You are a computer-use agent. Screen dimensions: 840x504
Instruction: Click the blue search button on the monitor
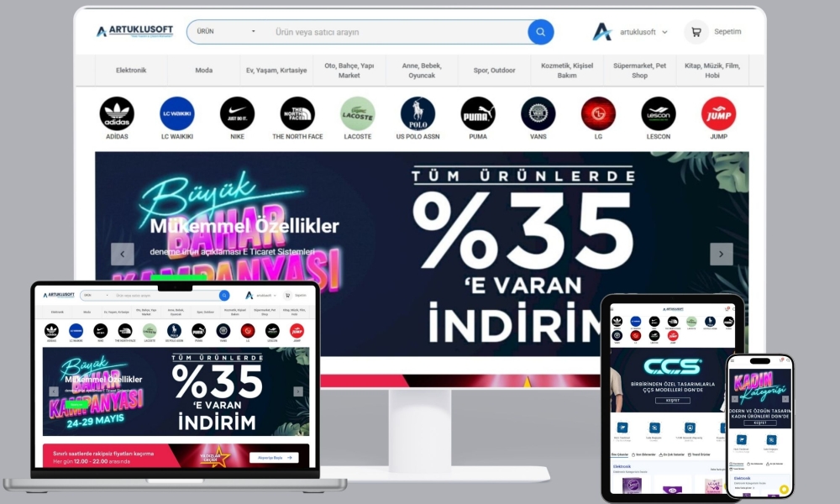pyautogui.click(x=540, y=32)
